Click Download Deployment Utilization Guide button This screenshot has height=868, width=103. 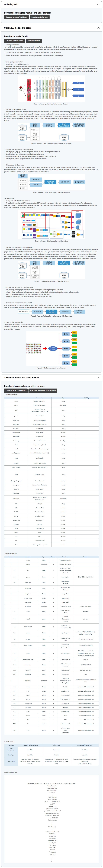pyautogui.click(x=43, y=390)
